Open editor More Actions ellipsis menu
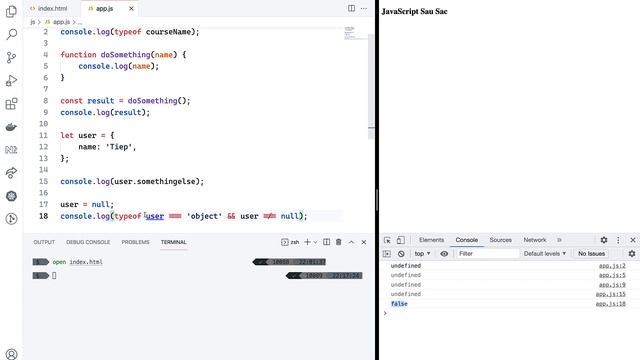 tap(364, 8)
